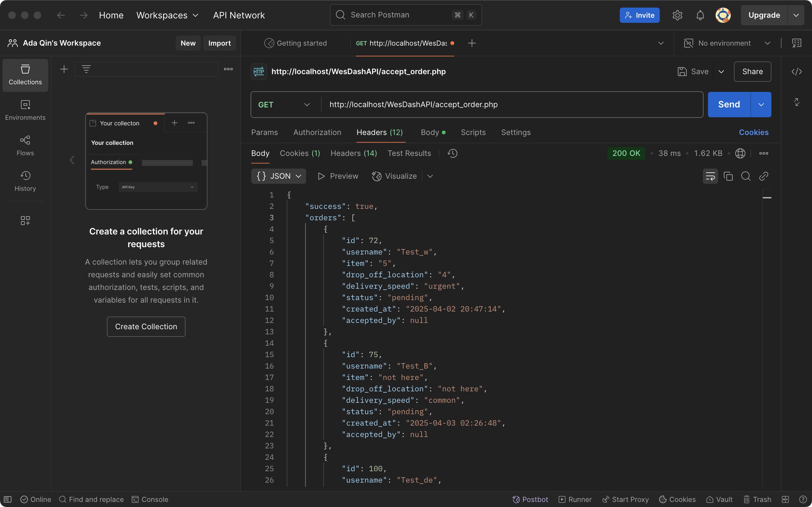Click the Send button
The image size is (812, 507).
(x=729, y=104)
